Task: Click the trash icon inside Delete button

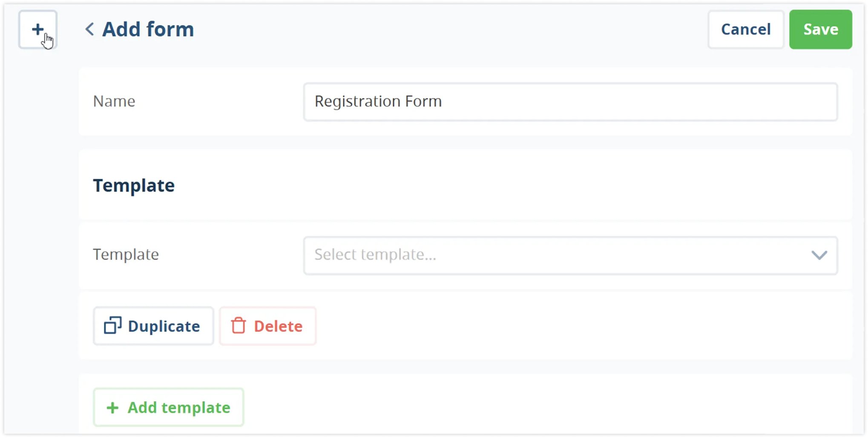Action: click(239, 326)
